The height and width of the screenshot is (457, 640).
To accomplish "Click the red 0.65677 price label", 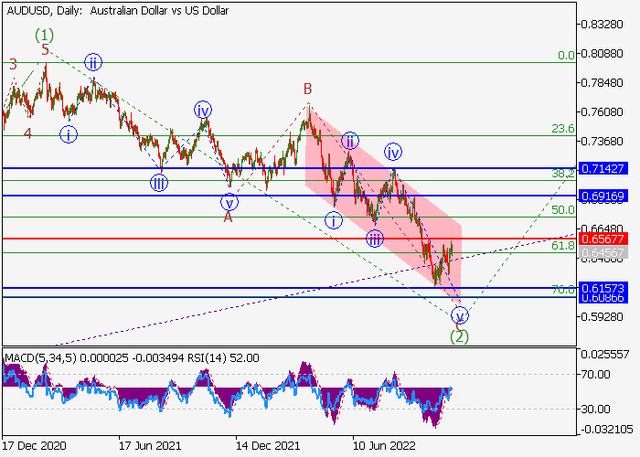I will (609, 239).
